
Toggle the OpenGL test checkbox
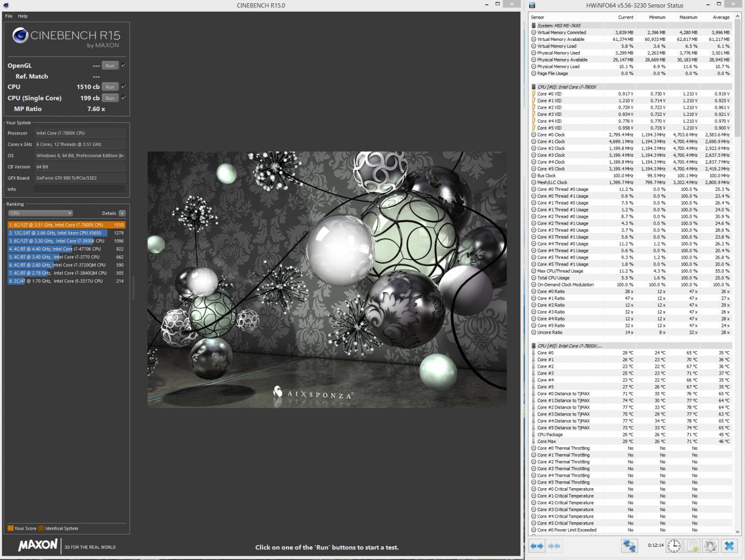(123, 65)
